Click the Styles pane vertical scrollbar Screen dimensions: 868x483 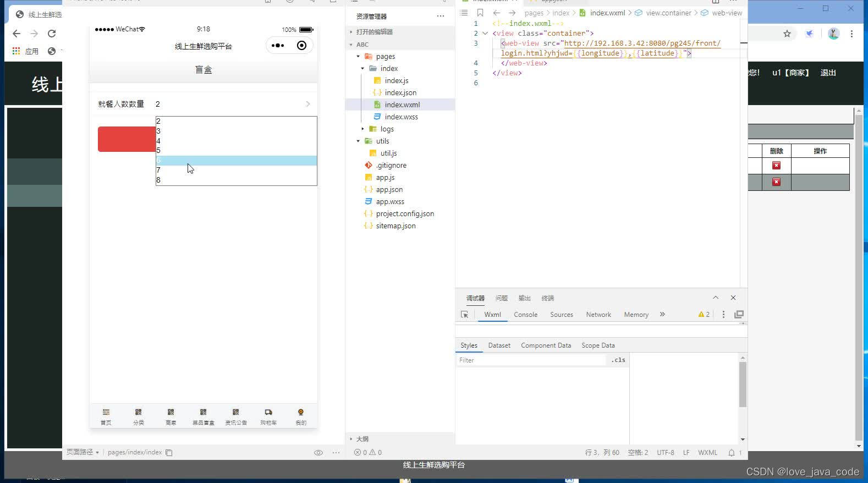(743, 385)
